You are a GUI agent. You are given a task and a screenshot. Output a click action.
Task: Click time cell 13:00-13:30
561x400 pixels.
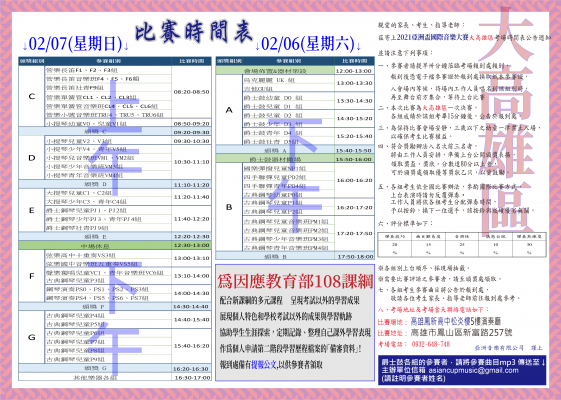point(354,83)
